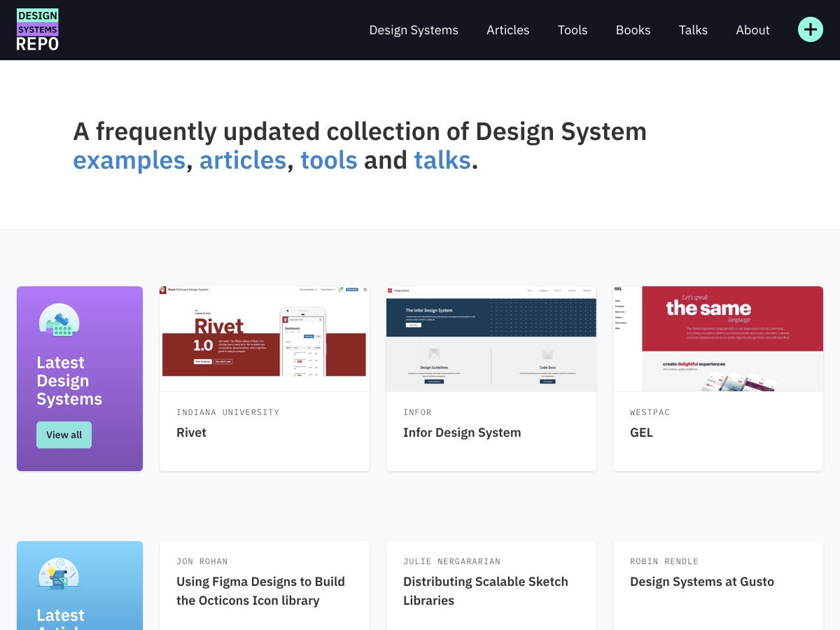Open the Rivet screenshot thumbnail
The height and width of the screenshot is (630, 840).
tap(265, 339)
